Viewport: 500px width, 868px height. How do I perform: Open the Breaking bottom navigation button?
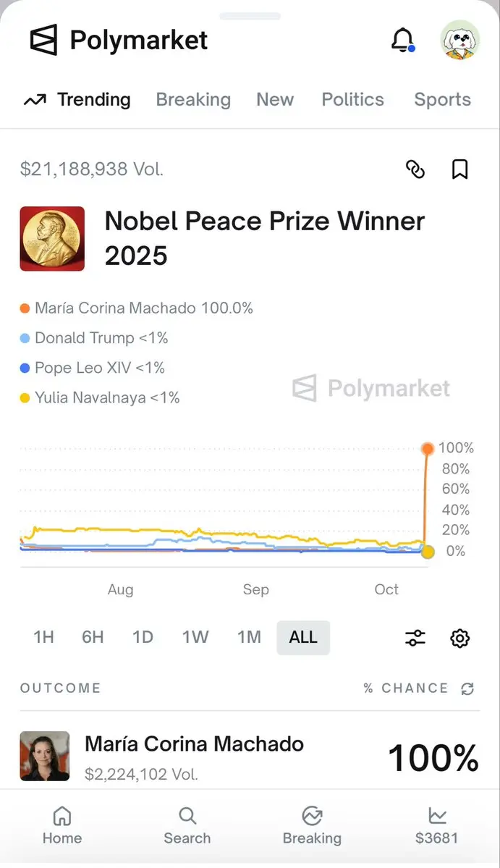coord(312,825)
